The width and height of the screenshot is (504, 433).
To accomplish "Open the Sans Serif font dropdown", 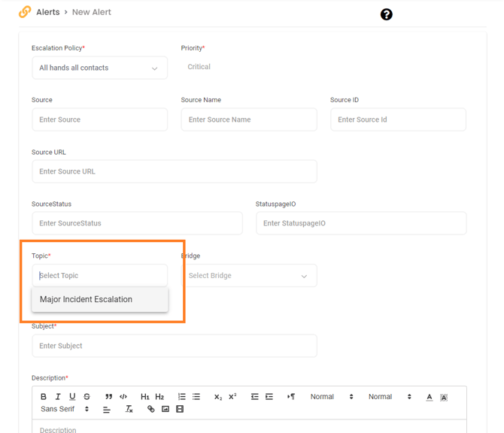I will [x=65, y=409].
